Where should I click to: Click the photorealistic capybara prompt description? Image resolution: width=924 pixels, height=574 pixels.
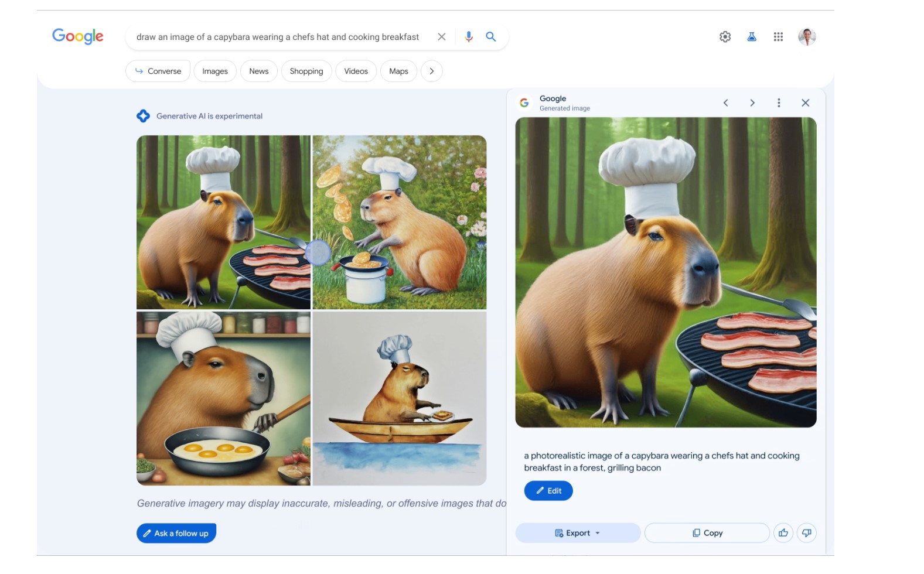coord(662,462)
